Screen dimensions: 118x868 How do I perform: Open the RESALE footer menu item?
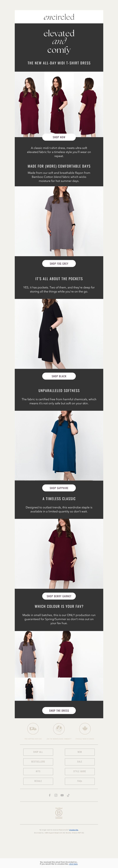pos(38,781)
